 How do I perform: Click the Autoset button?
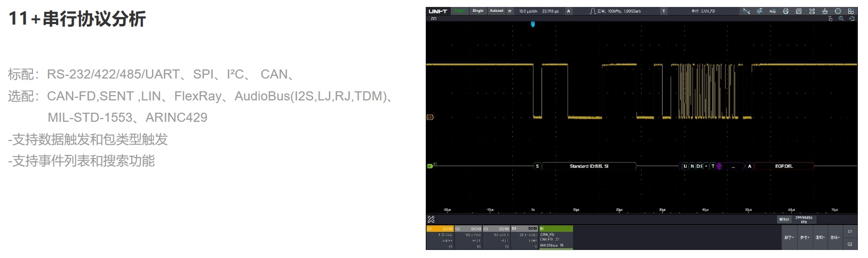(x=496, y=11)
